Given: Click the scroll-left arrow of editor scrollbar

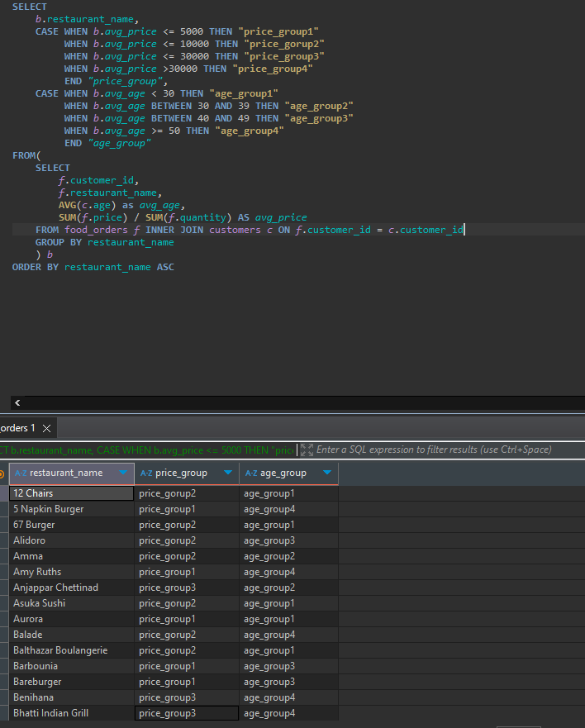Looking at the screenshot, I should (x=17, y=402).
